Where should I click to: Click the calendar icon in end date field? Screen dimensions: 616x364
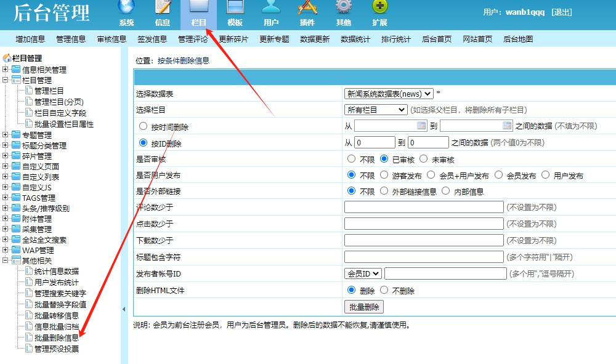[507, 126]
